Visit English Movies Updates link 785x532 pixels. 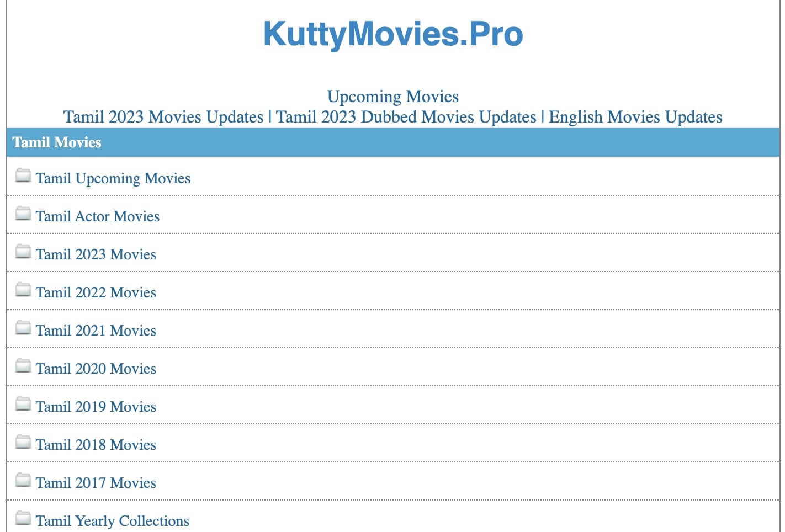click(635, 117)
